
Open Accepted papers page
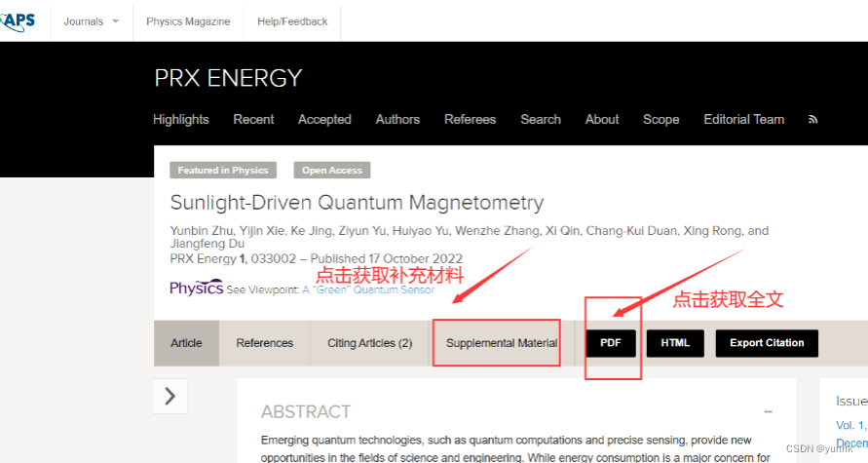pyautogui.click(x=324, y=120)
